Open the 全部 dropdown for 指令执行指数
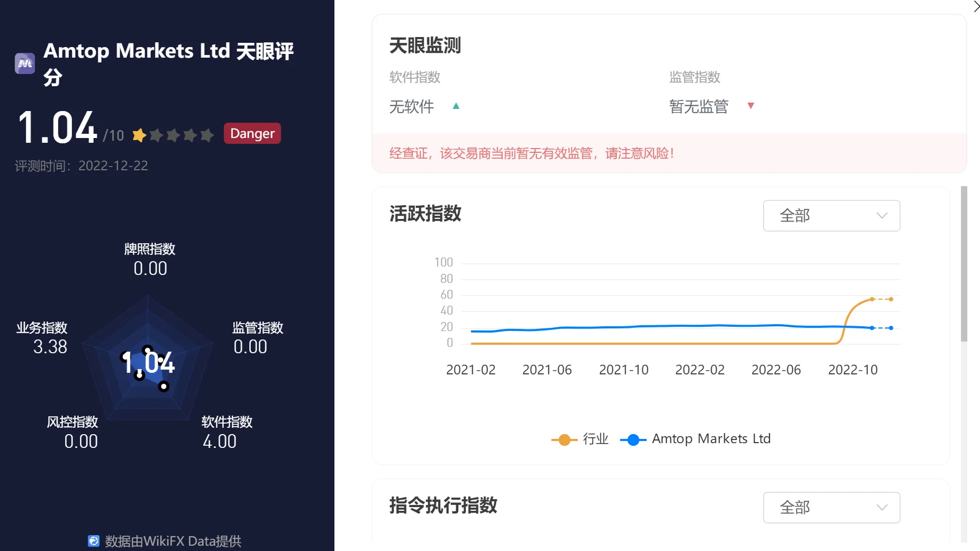The width and height of the screenshot is (980, 551). pos(831,508)
